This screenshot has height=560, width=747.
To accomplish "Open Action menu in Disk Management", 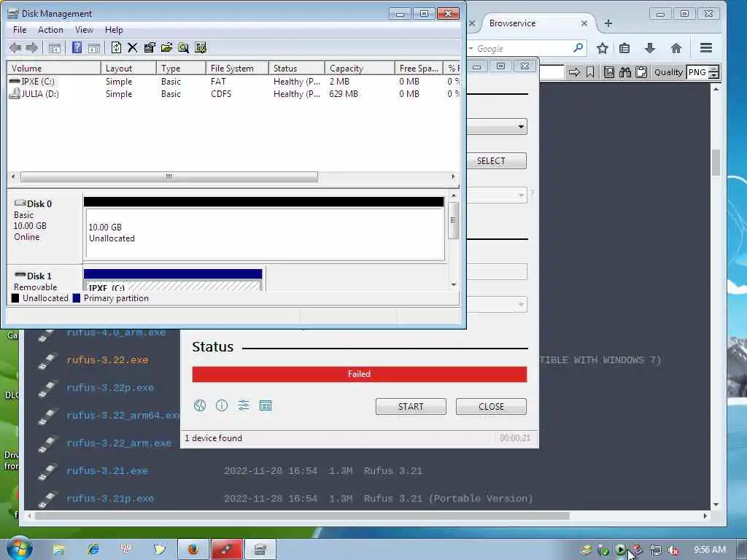I will (x=50, y=30).
